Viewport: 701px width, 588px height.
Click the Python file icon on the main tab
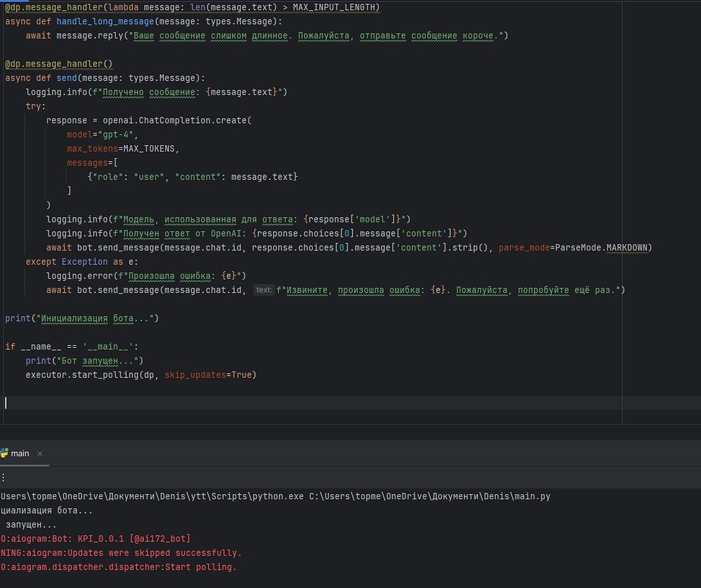(5, 453)
